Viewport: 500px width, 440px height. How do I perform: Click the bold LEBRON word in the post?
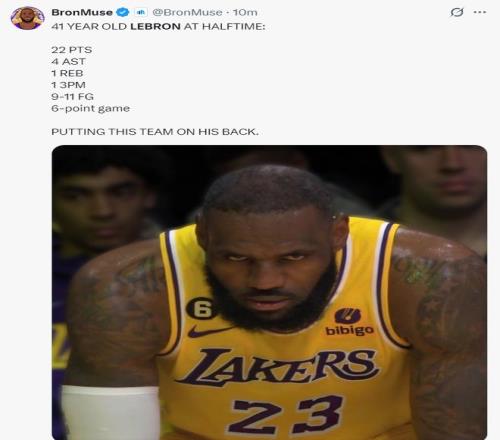coord(155,26)
